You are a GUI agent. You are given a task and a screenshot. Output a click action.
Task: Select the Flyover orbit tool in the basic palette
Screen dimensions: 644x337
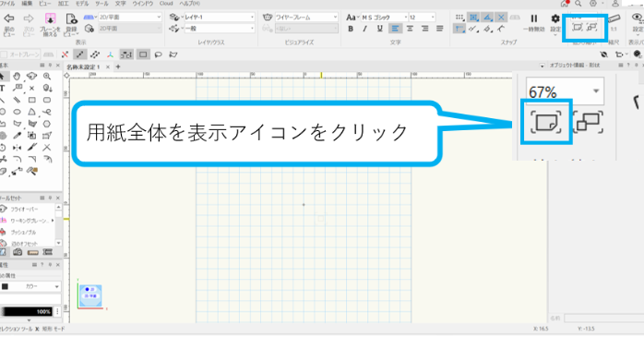coord(31,76)
